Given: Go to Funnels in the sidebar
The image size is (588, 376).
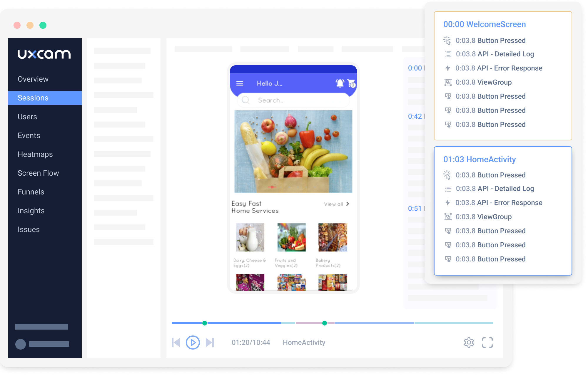Looking at the screenshot, I should pos(31,192).
